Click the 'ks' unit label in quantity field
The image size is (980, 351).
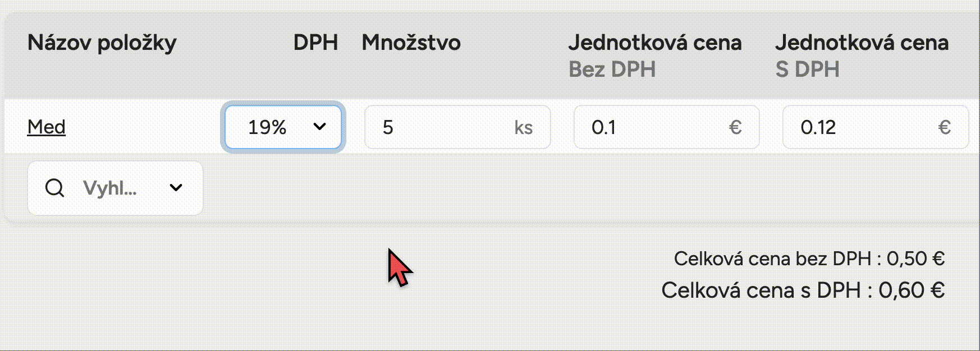click(523, 128)
